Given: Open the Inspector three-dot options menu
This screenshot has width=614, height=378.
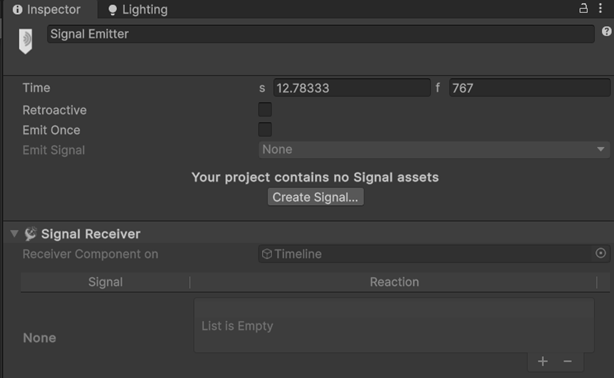Looking at the screenshot, I should pyautogui.click(x=600, y=9).
